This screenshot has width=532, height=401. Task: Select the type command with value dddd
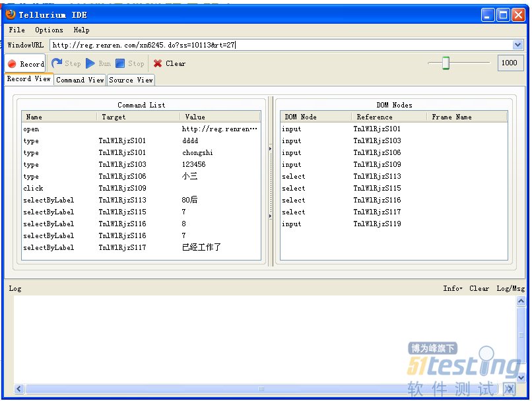(141, 140)
